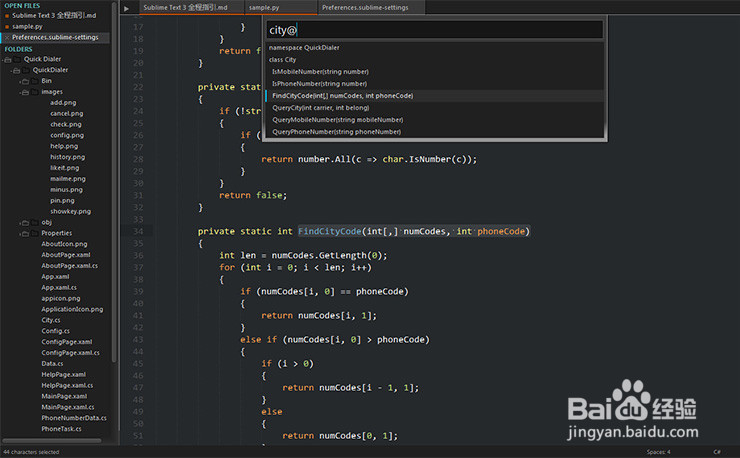Open ConfigPage.xaml in the sidebar
The width and height of the screenshot is (740, 458).
pyautogui.click(x=67, y=342)
